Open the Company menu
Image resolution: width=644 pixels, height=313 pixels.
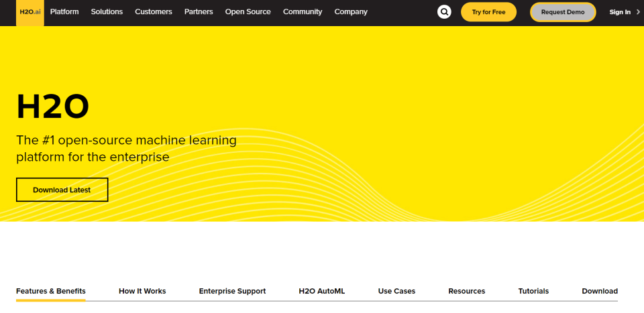click(x=351, y=12)
